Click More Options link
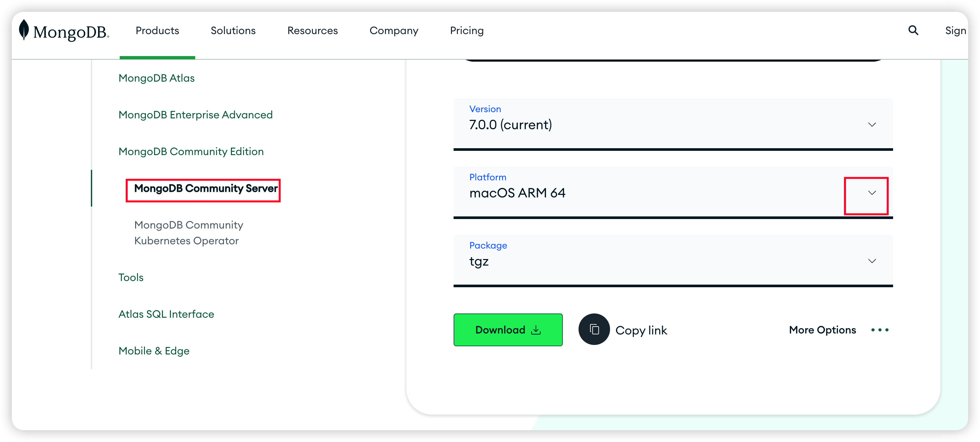Screen dimensions: 980x442 point(822,330)
